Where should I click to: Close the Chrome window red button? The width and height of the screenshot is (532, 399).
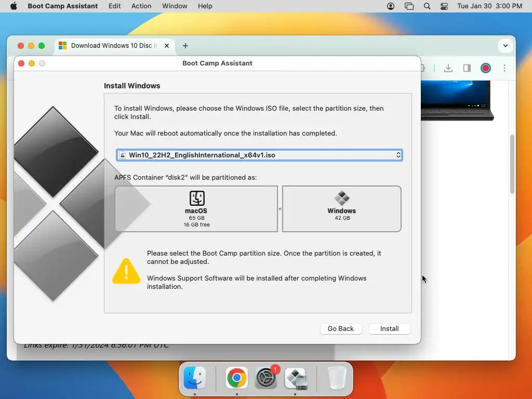(21, 46)
